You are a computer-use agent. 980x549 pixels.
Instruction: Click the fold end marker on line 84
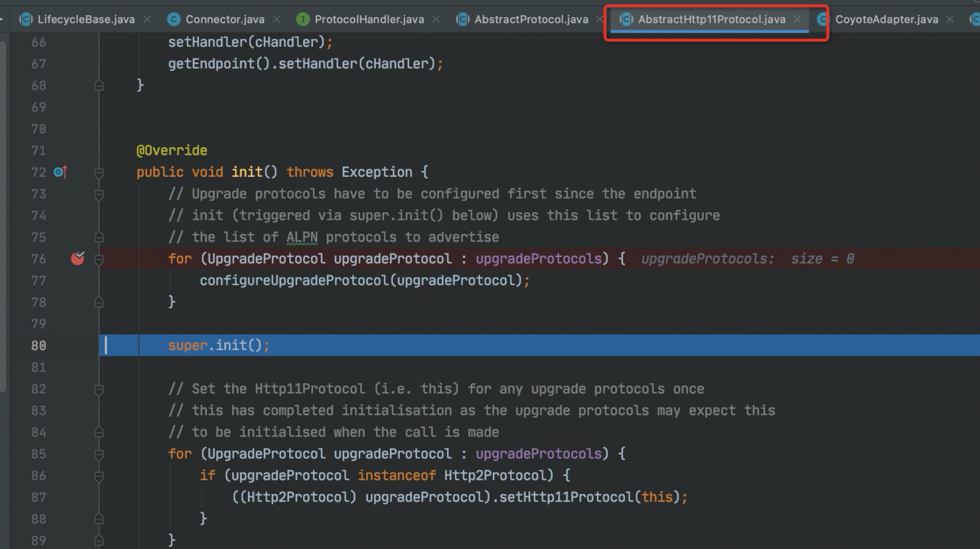point(99,433)
